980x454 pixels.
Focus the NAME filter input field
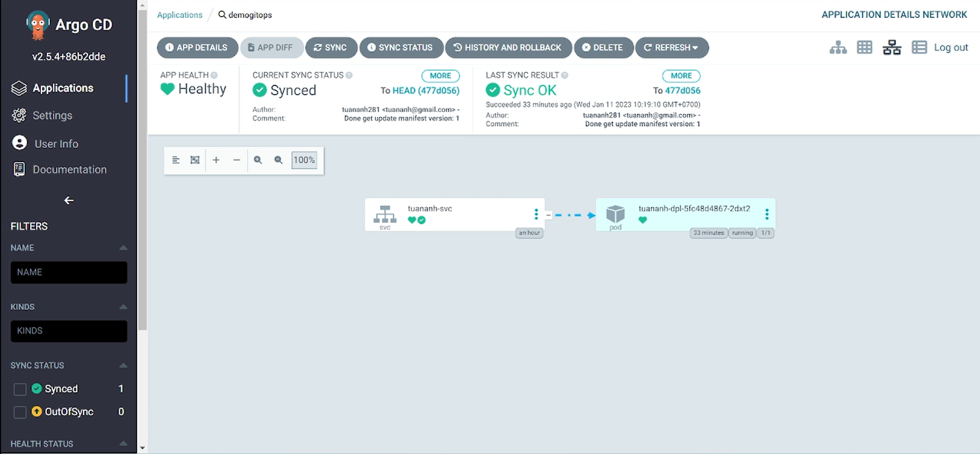click(69, 272)
